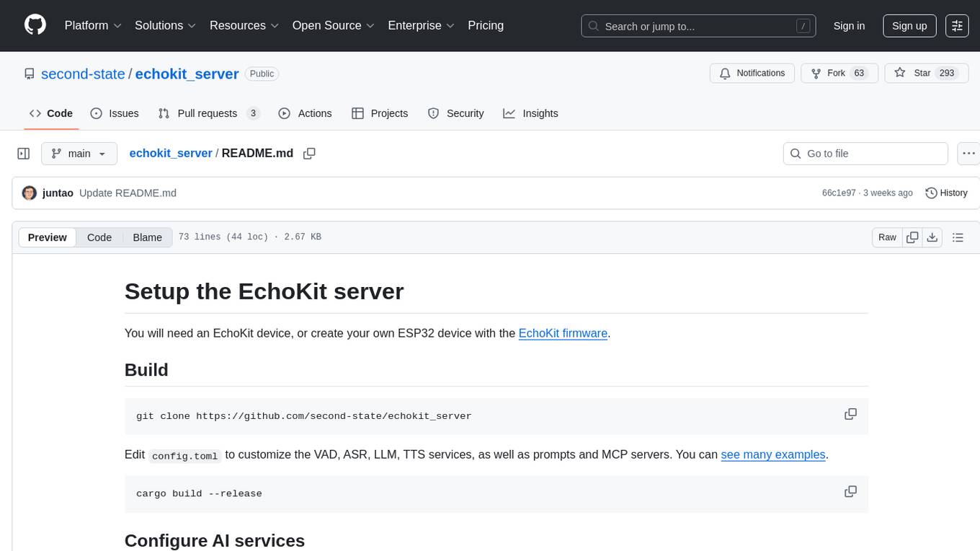
Task: Open the Enterprise dropdown
Action: pyautogui.click(x=421, y=25)
